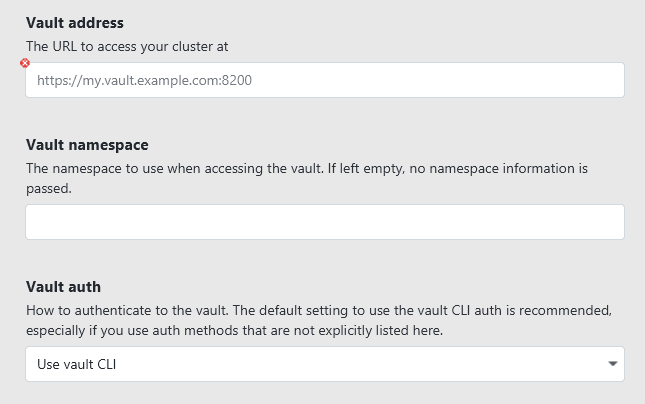Click the 'URL to access your cluster' description
The image size is (645, 404).
point(134,46)
